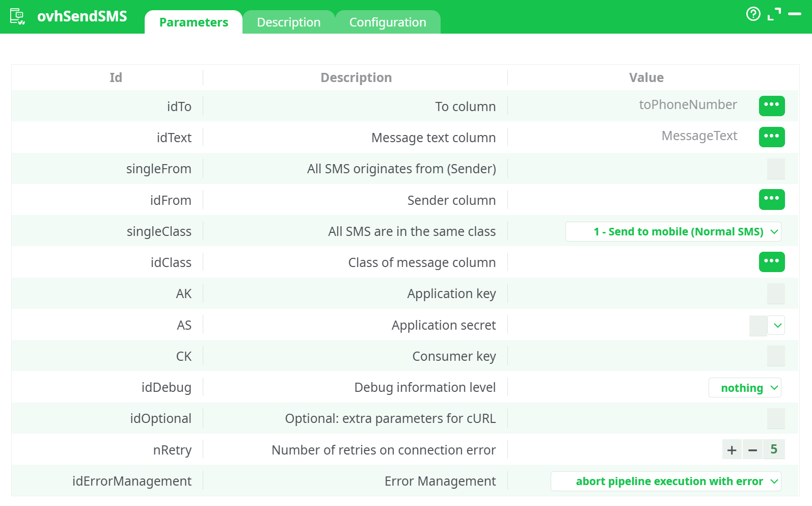Select the idText parameter id

tap(174, 138)
